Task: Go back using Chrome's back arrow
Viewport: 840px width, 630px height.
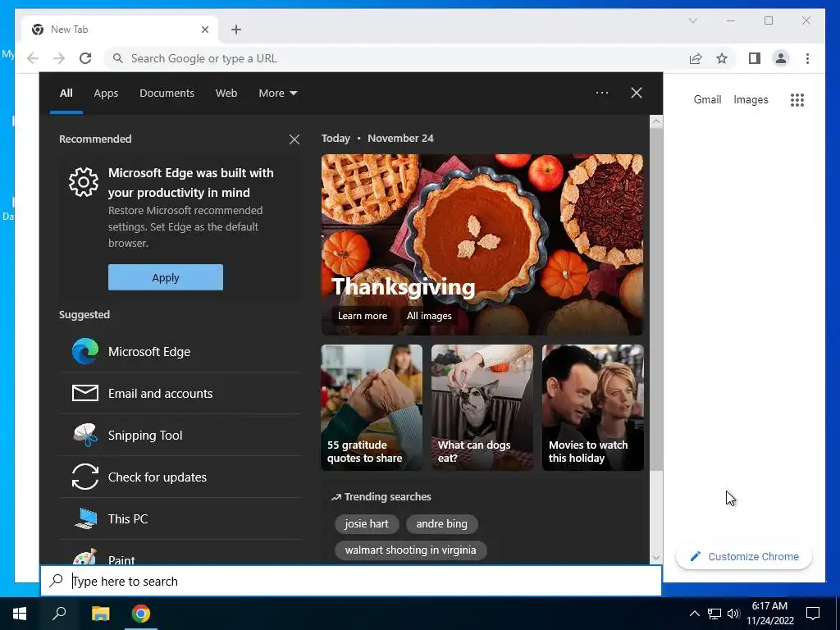Action: (33, 58)
